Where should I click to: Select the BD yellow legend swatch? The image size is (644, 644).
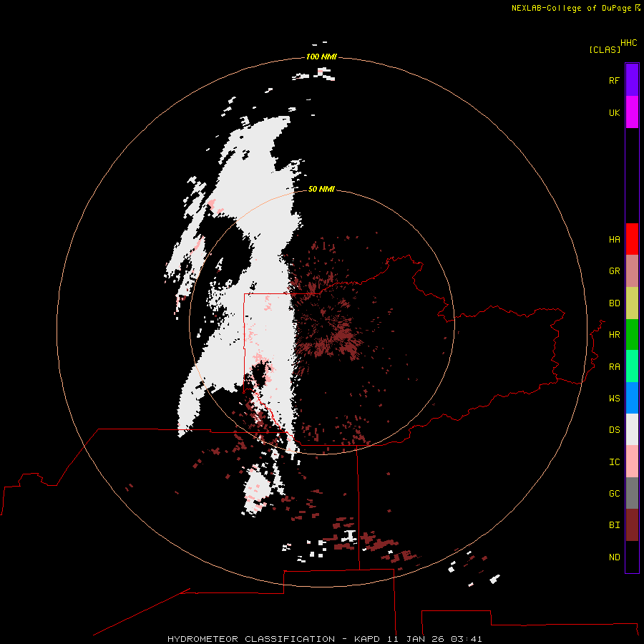tap(632, 303)
